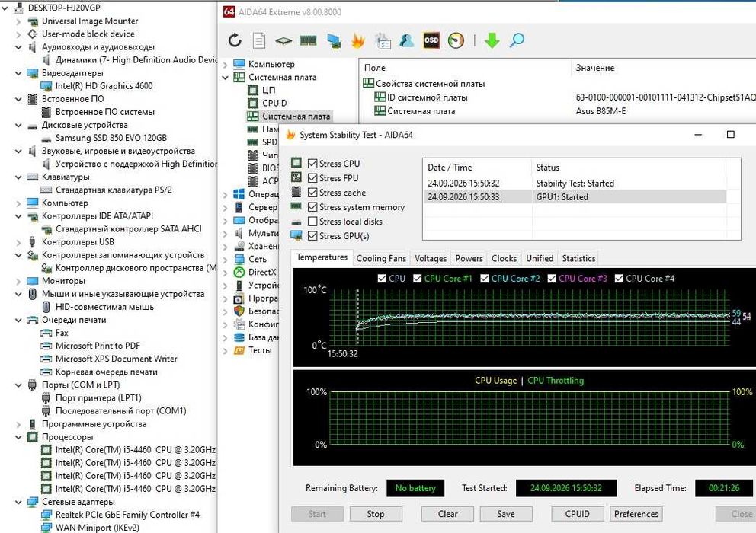Open Preferences in stability test
Image resolution: width=756 pixels, height=533 pixels.
(x=636, y=514)
